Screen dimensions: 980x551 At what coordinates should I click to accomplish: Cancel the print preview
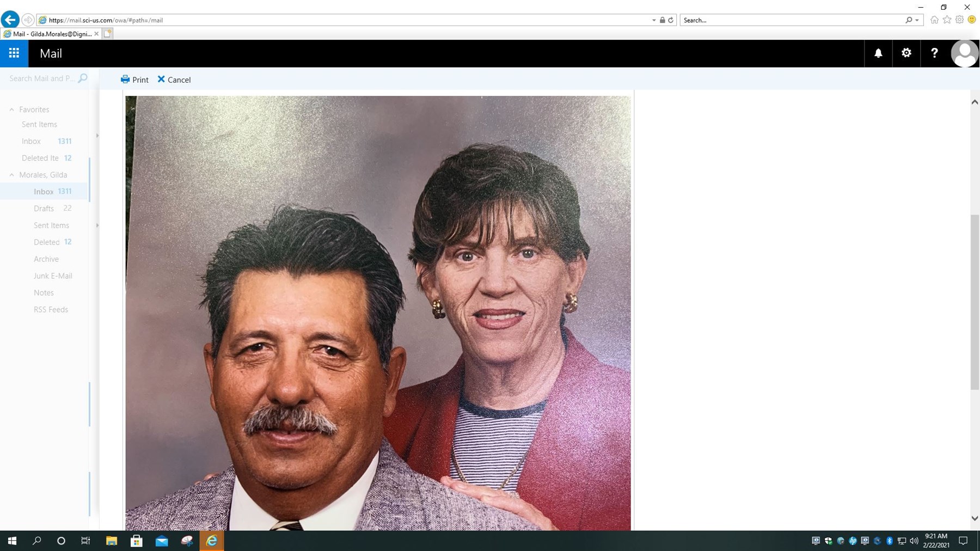pos(174,79)
